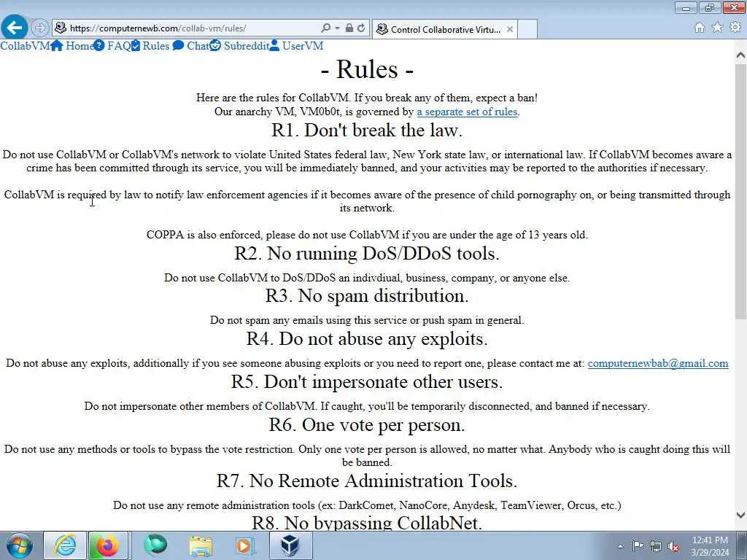Click the Reddit icon beside Subreddit
The image size is (747, 560).
coord(215,46)
